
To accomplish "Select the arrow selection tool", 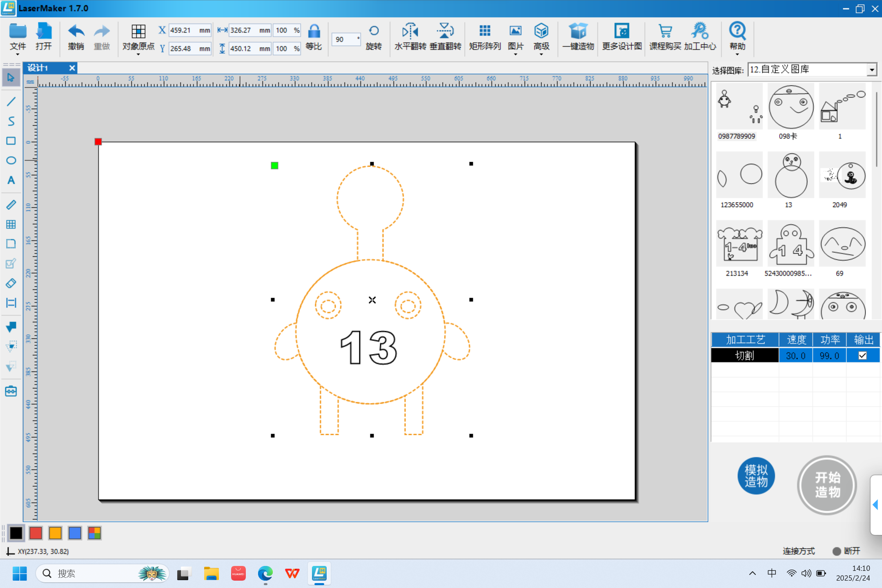I will tap(11, 77).
